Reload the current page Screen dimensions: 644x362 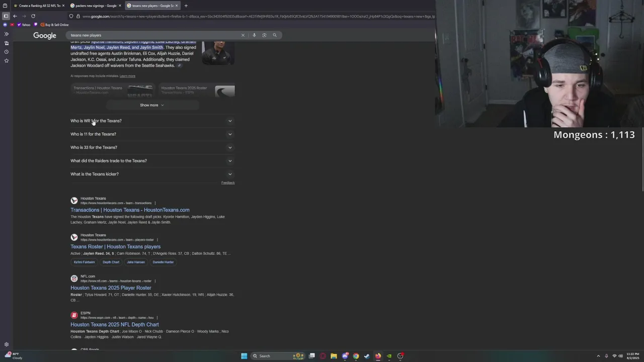(33, 16)
